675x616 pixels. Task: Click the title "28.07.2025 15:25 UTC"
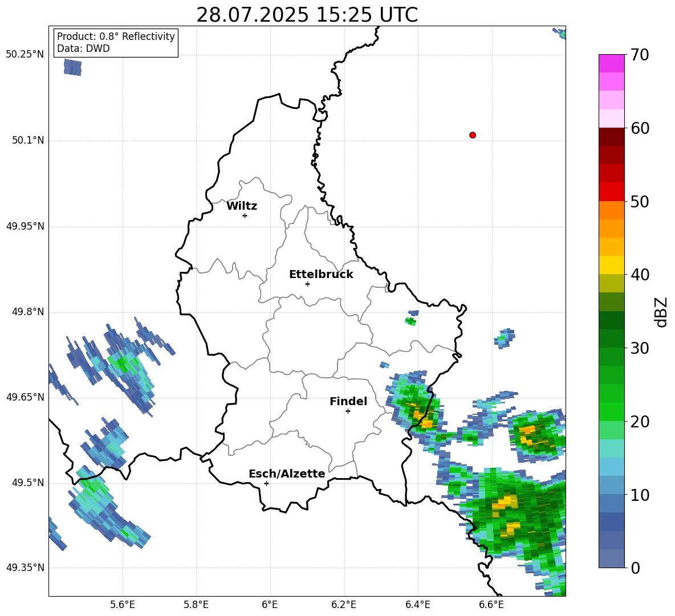pos(307,15)
